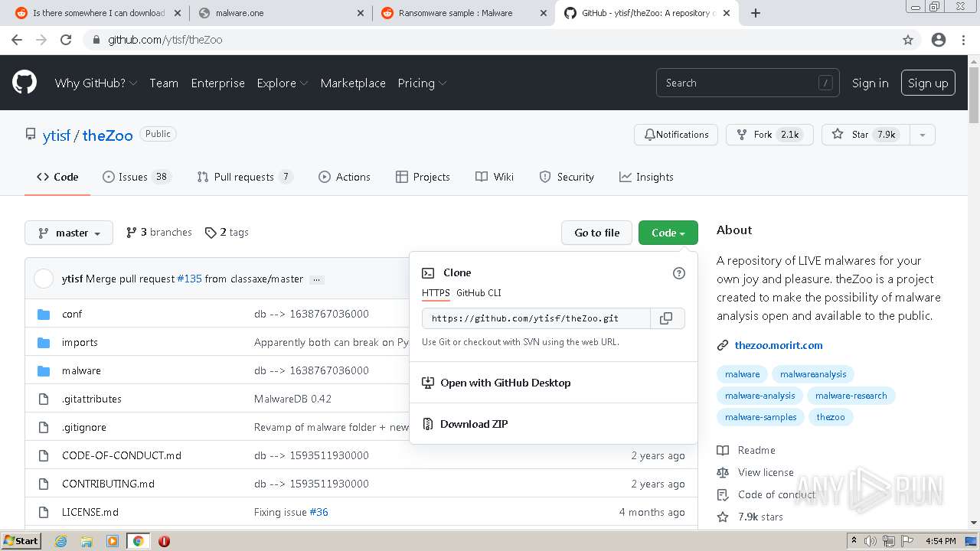Expand Why GitHub? dropdown
Viewport: 980px width, 551px height.
pos(96,83)
